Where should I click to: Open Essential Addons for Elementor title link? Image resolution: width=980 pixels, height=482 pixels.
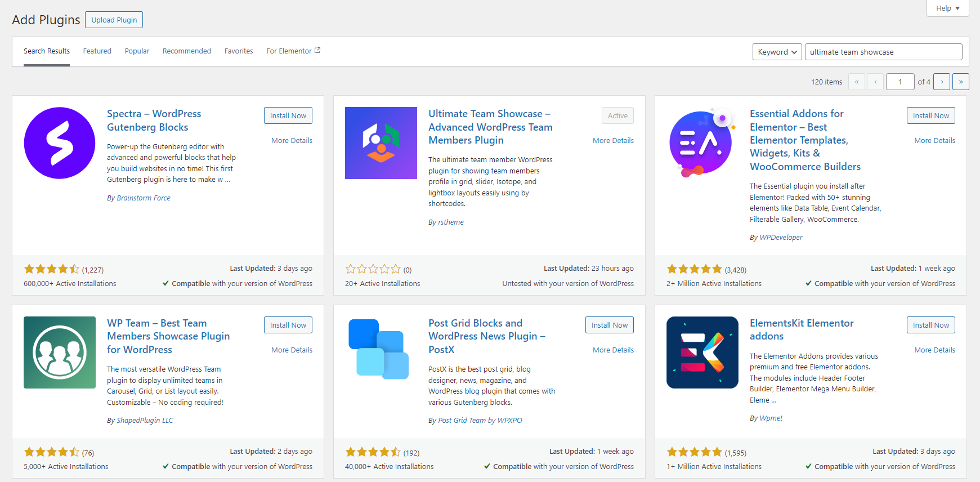click(x=805, y=140)
